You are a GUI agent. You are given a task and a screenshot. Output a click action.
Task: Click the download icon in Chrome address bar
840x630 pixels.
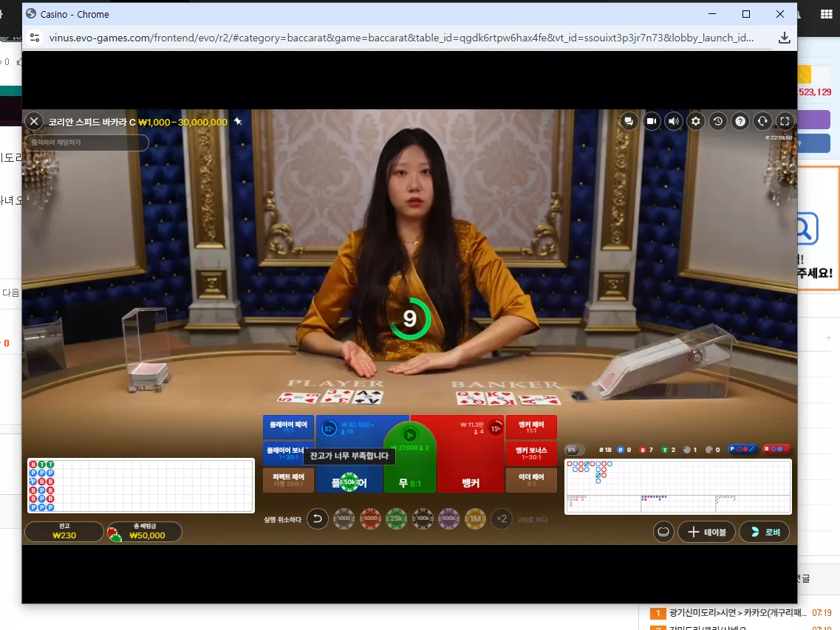click(785, 38)
